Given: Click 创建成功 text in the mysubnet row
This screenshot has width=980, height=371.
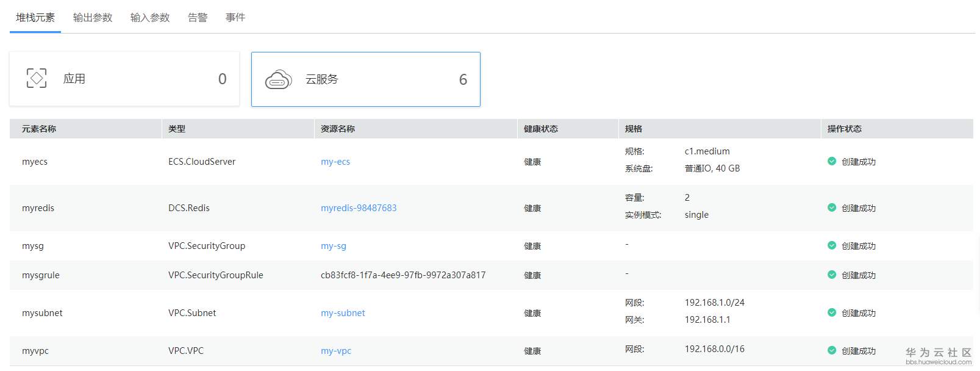Looking at the screenshot, I should pos(859,313).
